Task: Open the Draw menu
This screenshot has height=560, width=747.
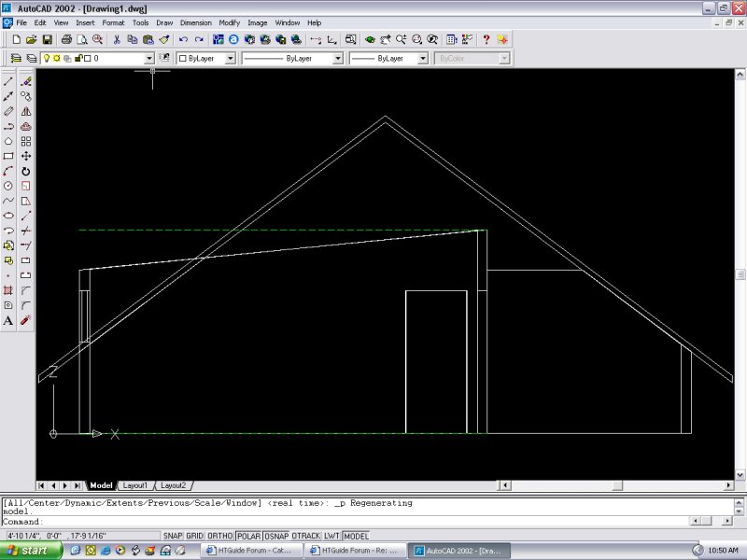Action: 164,22
